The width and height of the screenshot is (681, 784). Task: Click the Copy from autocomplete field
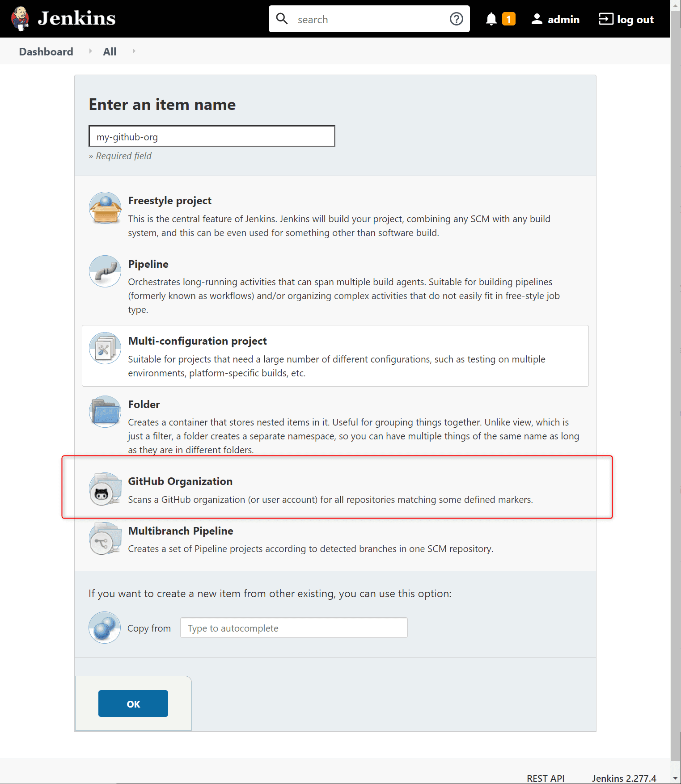click(294, 628)
